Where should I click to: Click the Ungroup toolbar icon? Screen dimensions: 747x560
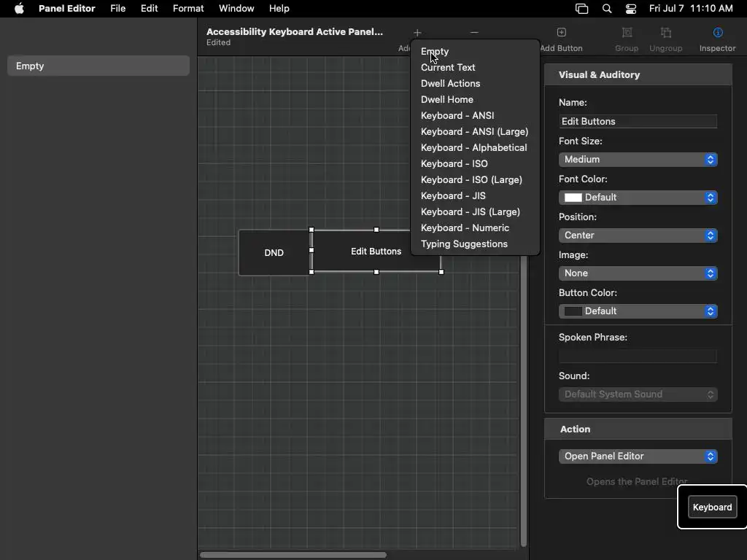click(x=665, y=32)
